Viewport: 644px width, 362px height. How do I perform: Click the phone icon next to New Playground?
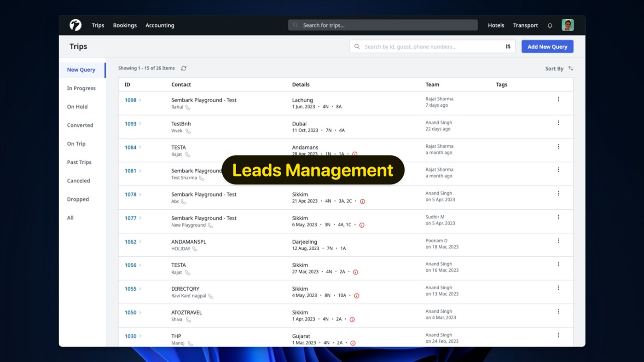click(x=210, y=225)
